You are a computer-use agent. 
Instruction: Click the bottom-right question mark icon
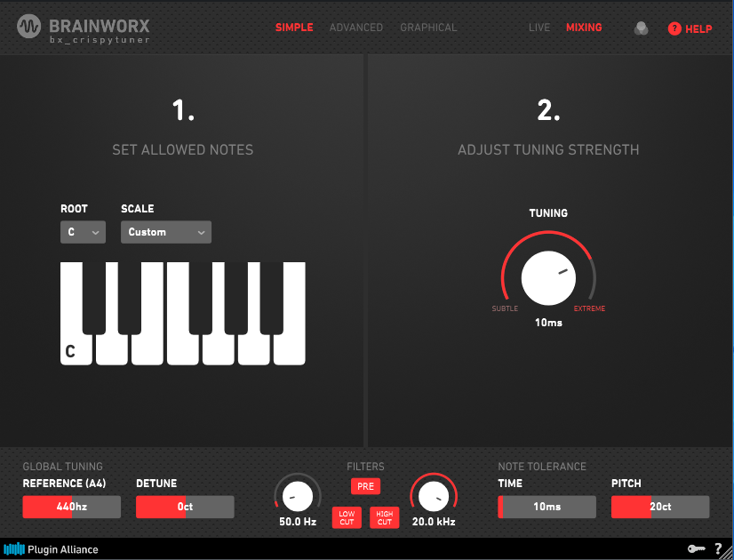click(x=719, y=548)
